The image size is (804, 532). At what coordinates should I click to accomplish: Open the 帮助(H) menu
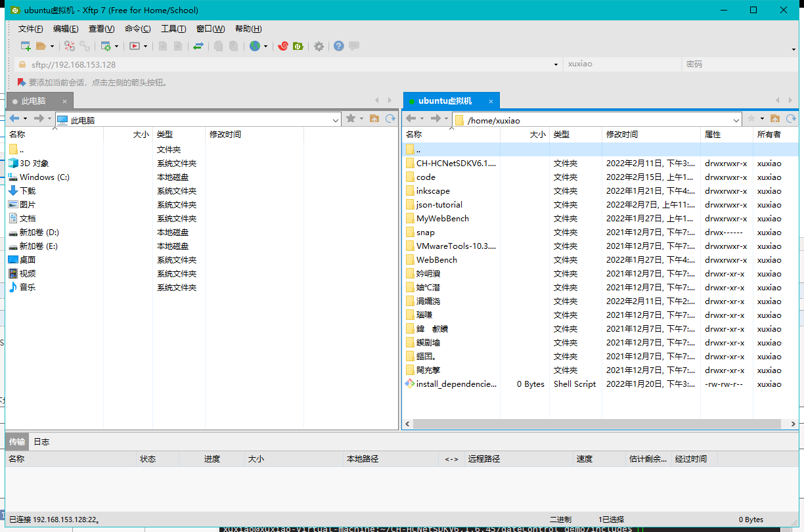[248, 29]
